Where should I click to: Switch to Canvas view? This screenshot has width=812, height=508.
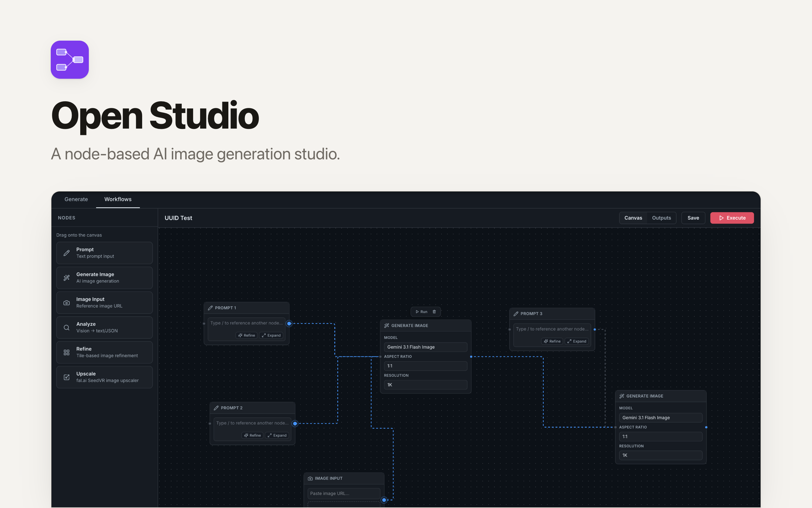tap(633, 218)
